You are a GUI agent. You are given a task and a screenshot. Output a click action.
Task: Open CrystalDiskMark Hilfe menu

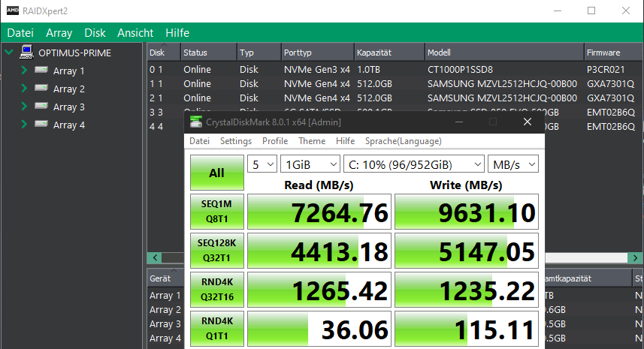[345, 141]
